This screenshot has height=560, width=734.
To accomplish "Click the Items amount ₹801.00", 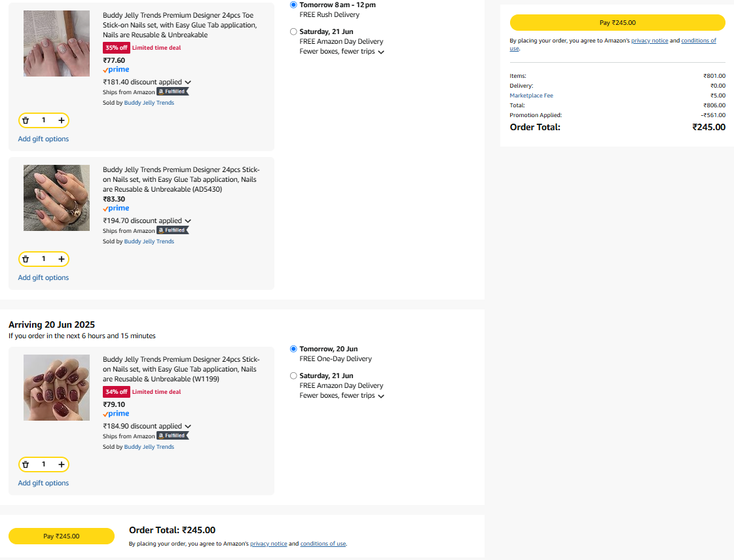I will click(714, 76).
